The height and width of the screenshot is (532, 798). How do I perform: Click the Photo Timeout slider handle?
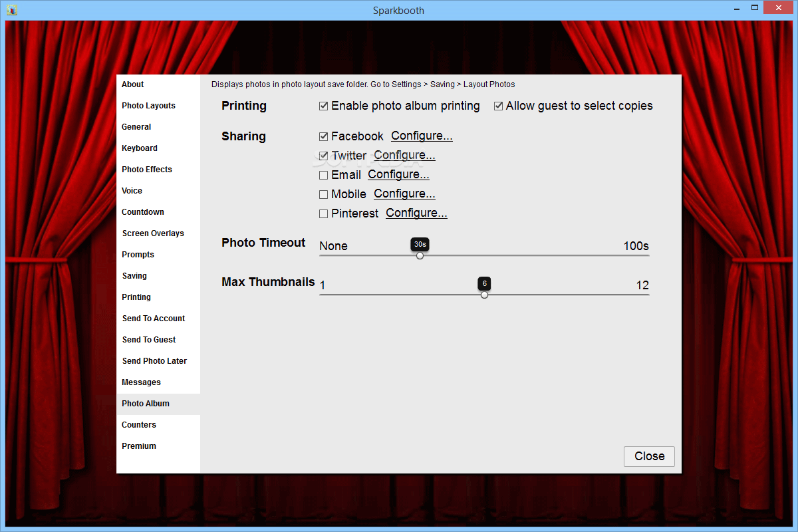420,255
